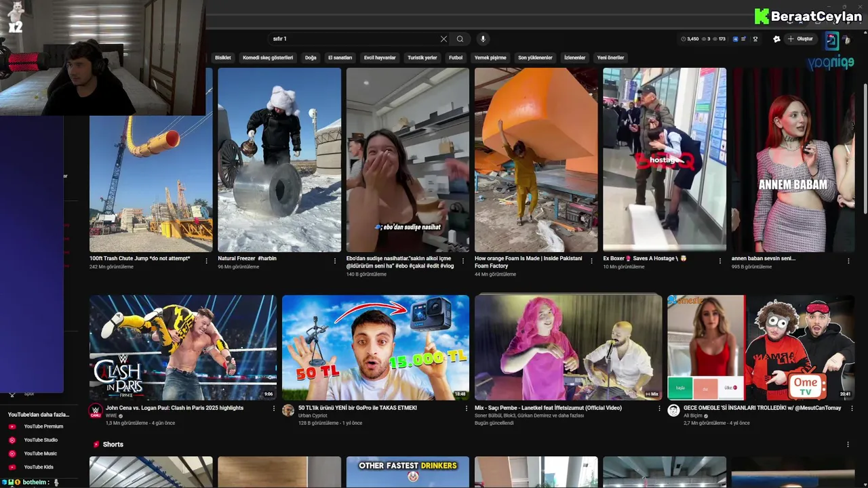Open the OTHER FASTEST DRINKERS short thumbnail

click(x=408, y=472)
